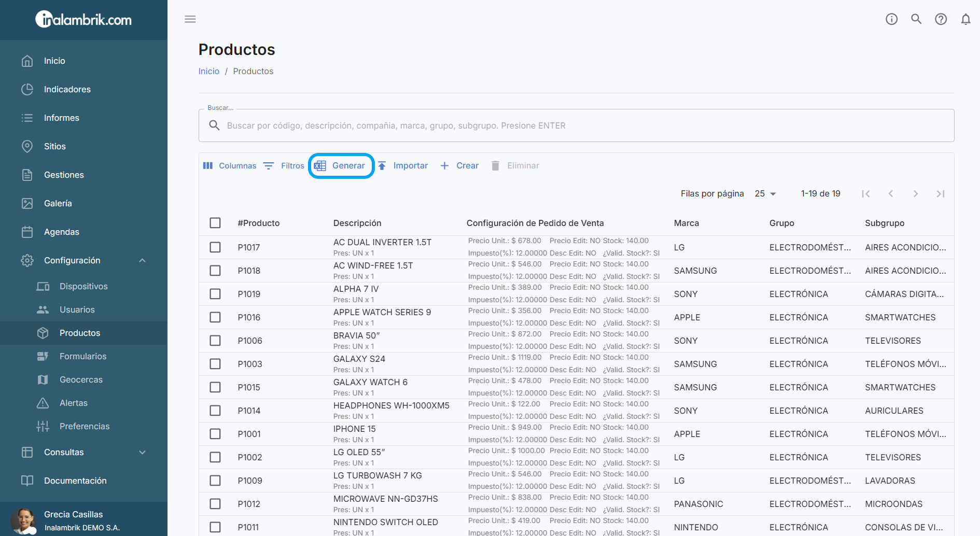Click the Configuración gear icon
The image size is (980, 536).
point(27,260)
